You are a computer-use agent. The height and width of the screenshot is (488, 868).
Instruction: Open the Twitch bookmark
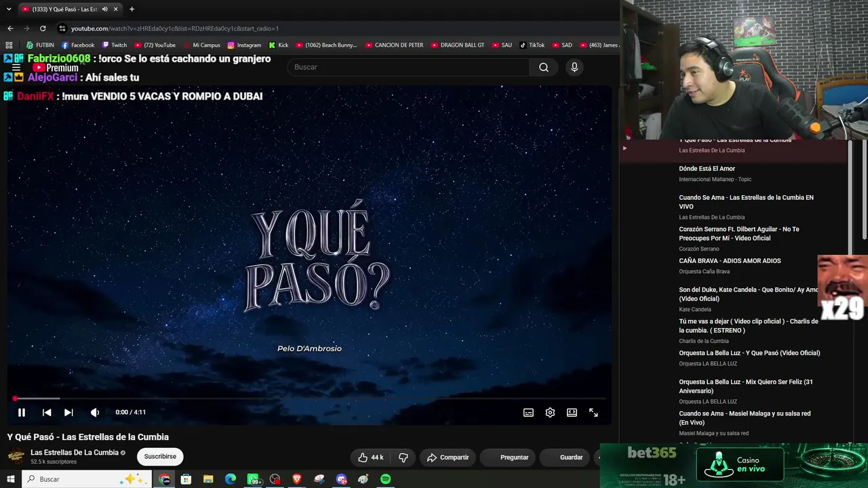click(x=114, y=45)
